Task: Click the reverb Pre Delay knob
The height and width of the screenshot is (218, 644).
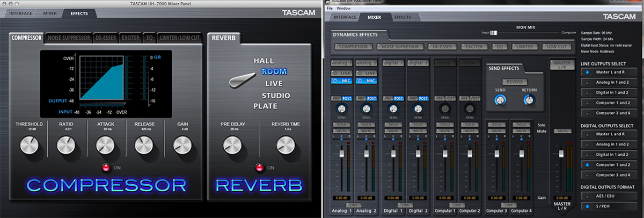Action: (x=232, y=144)
